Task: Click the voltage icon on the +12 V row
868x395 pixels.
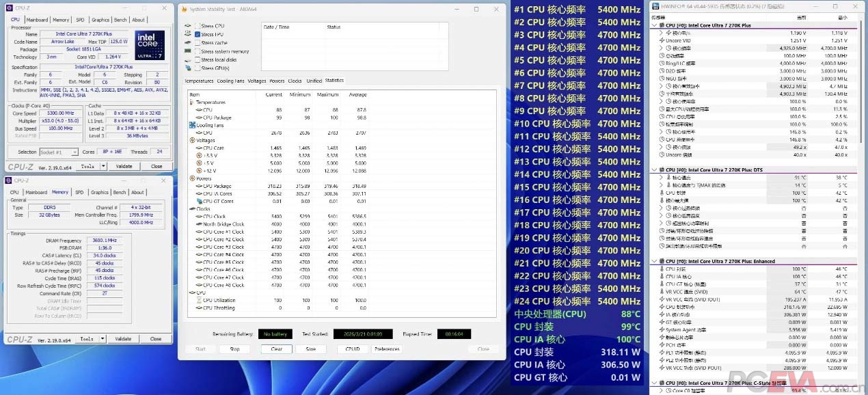Action: [x=199, y=170]
